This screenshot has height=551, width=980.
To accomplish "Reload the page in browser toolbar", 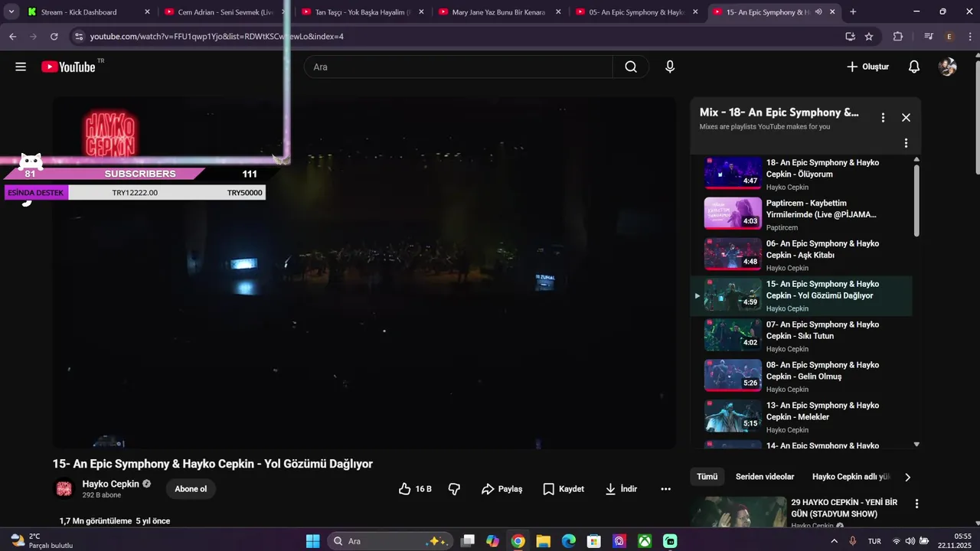I will [x=54, y=36].
